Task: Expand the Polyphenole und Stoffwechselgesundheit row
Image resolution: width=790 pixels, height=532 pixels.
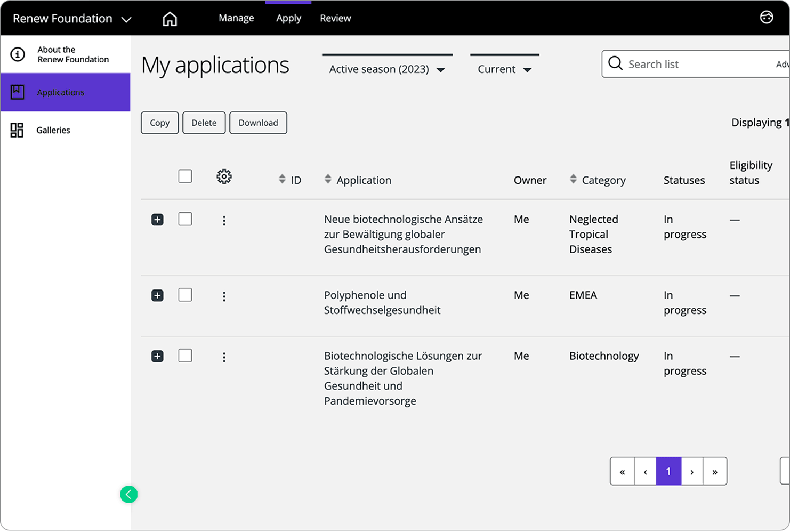Action: tap(157, 295)
